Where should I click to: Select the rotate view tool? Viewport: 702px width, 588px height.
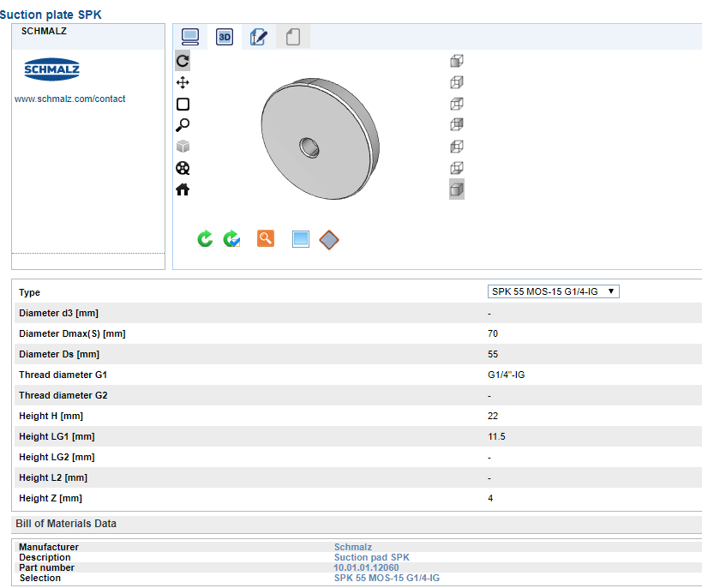pos(183,61)
